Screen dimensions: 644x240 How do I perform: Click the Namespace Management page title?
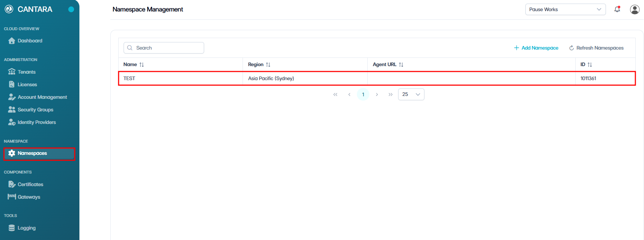tap(148, 9)
